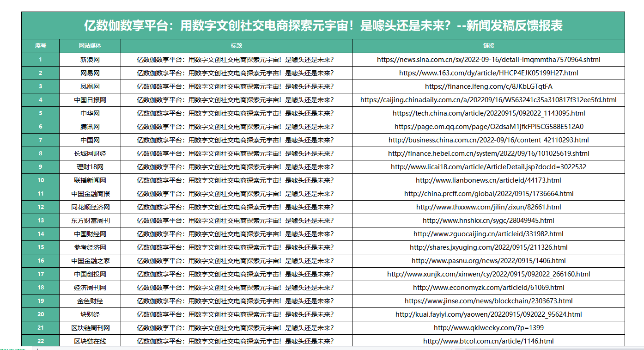The width and height of the screenshot is (644, 350).
Task: Open the www.qklweeky.com link
Action: [488, 328]
